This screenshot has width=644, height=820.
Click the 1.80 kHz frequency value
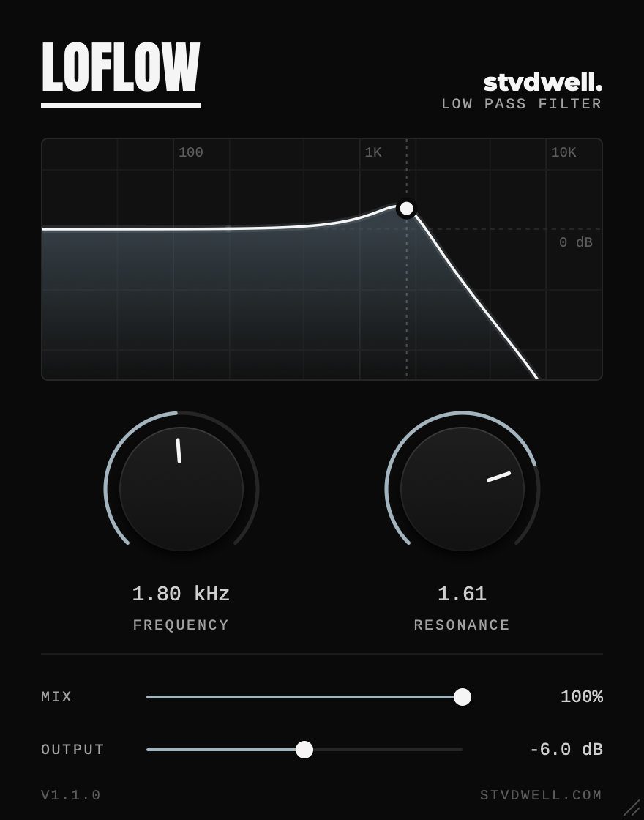[181, 594]
